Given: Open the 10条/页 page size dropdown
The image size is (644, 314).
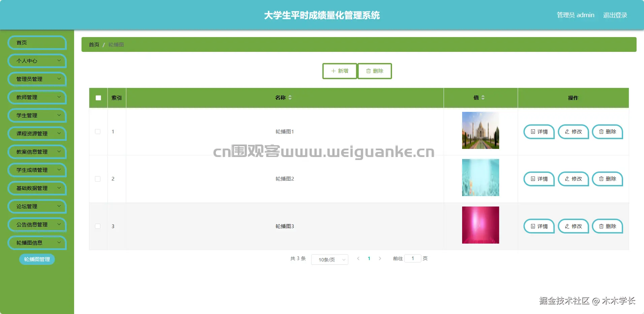Looking at the screenshot, I should (330, 259).
